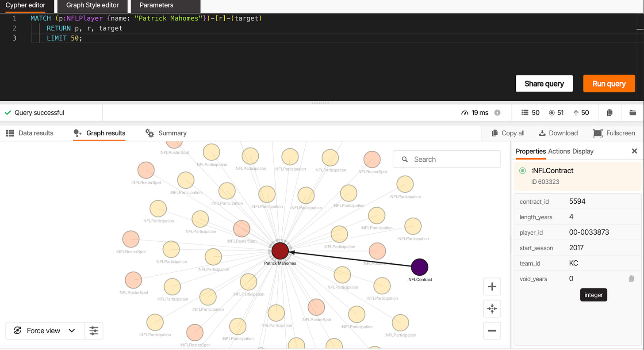Open layout settings sliders icon

[x=94, y=331]
